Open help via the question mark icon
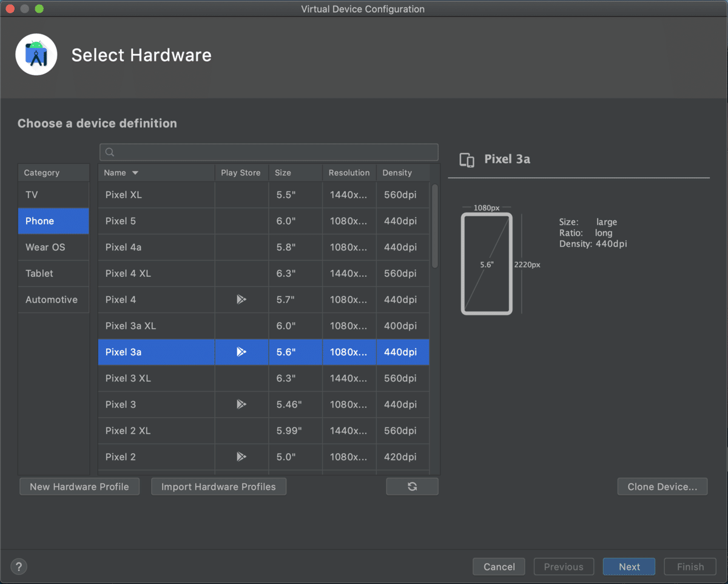 tap(19, 566)
